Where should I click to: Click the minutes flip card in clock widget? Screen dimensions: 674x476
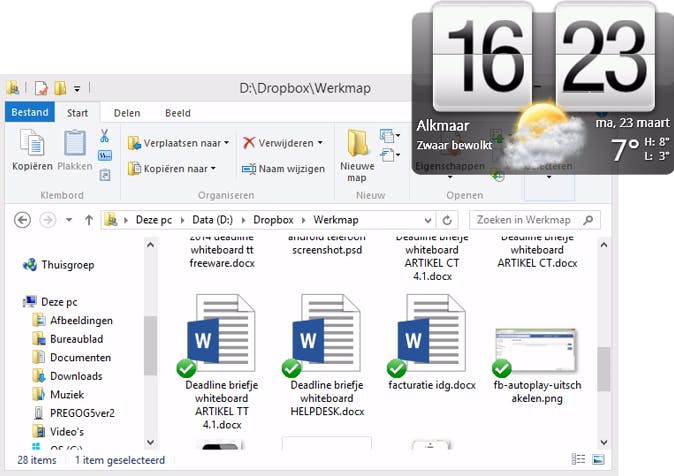605,56
